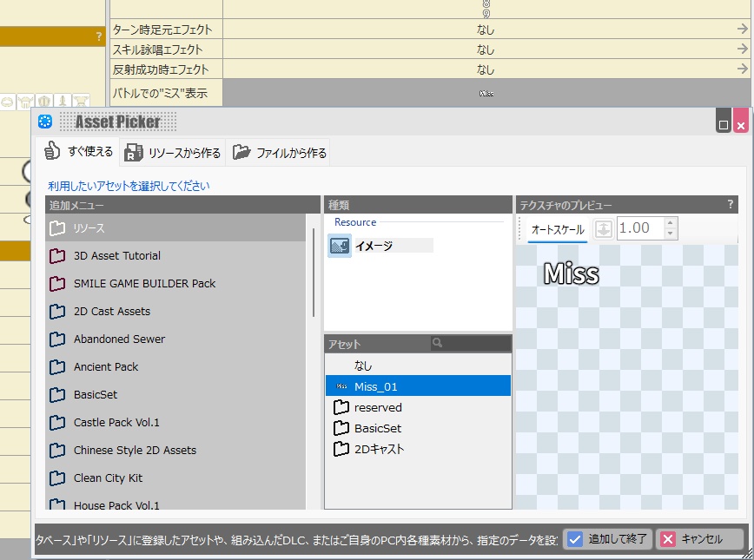Toggle the オートスケール button
The width and height of the screenshot is (754, 560).
tap(558, 229)
